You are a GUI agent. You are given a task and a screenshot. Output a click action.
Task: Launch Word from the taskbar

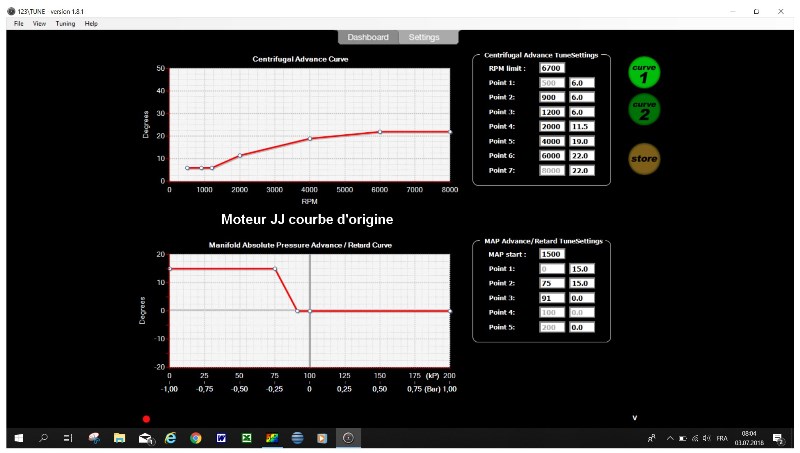pyautogui.click(x=221, y=438)
